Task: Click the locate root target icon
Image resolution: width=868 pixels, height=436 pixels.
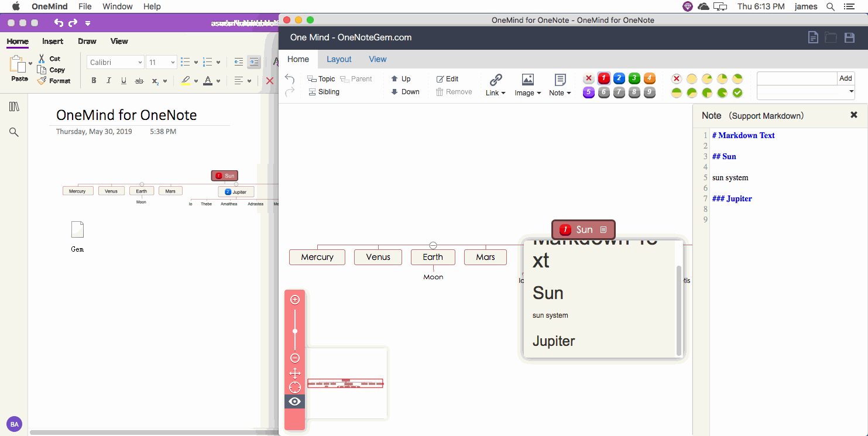Action: coord(295,387)
